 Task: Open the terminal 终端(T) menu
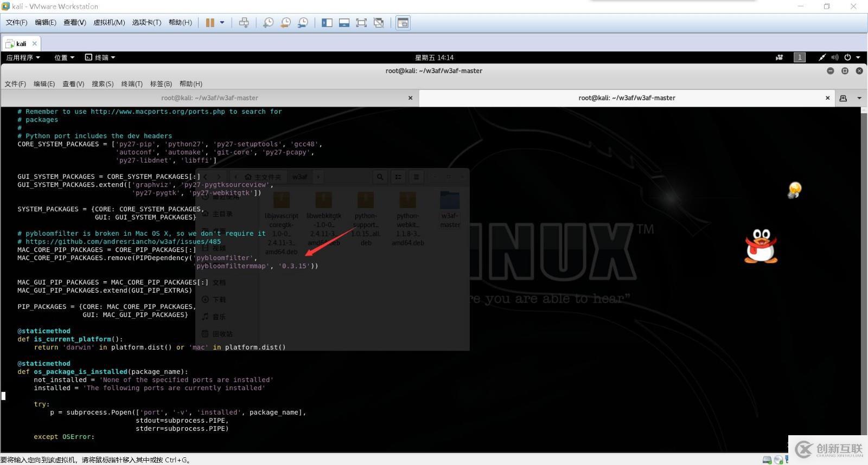point(132,84)
